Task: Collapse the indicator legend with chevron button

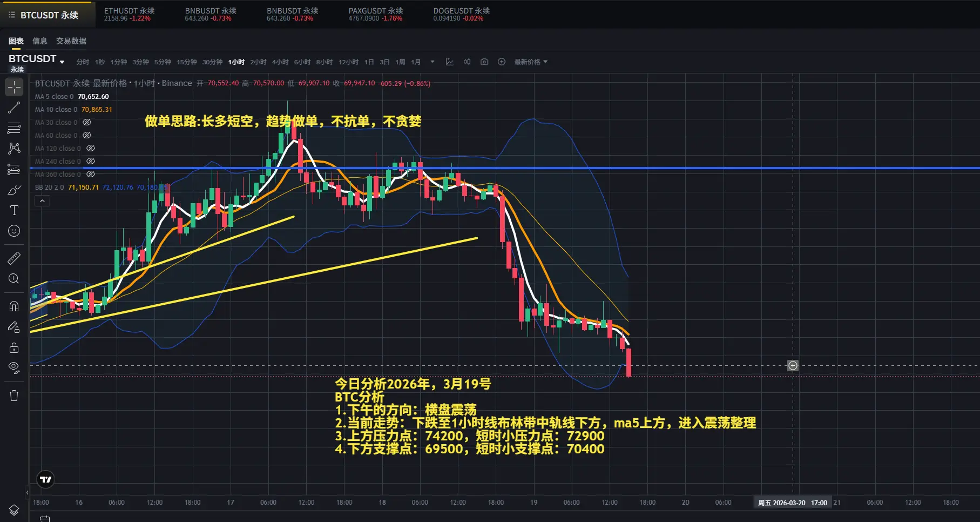Action: tap(42, 201)
